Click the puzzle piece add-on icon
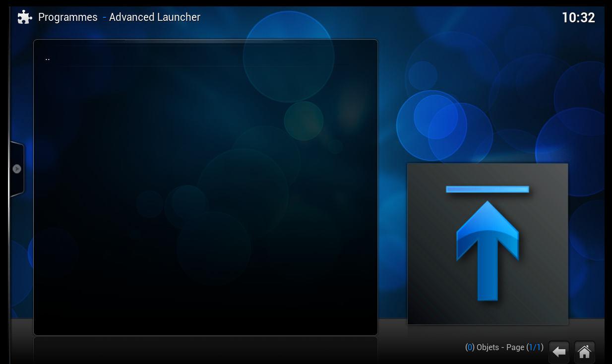The image size is (612, 364). pos(24,17)
